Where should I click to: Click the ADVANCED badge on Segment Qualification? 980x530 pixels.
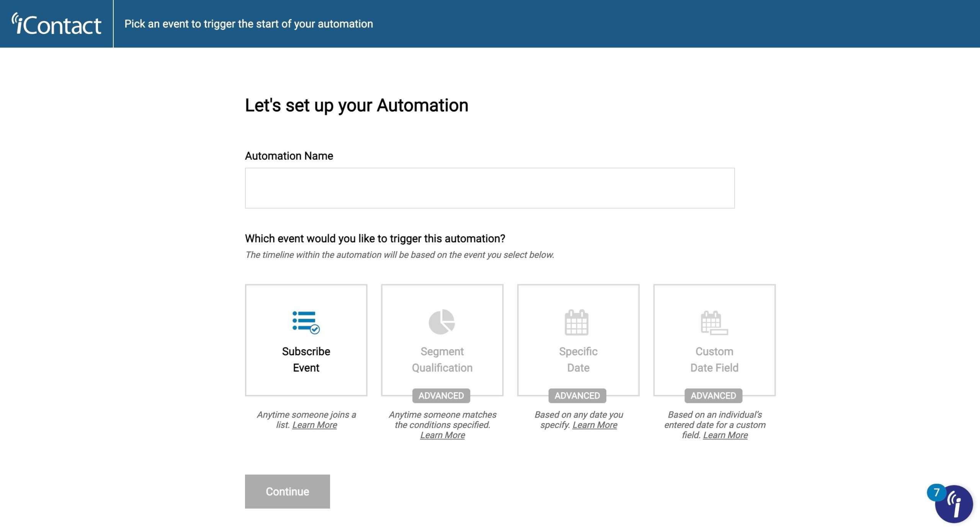[441, 396]
